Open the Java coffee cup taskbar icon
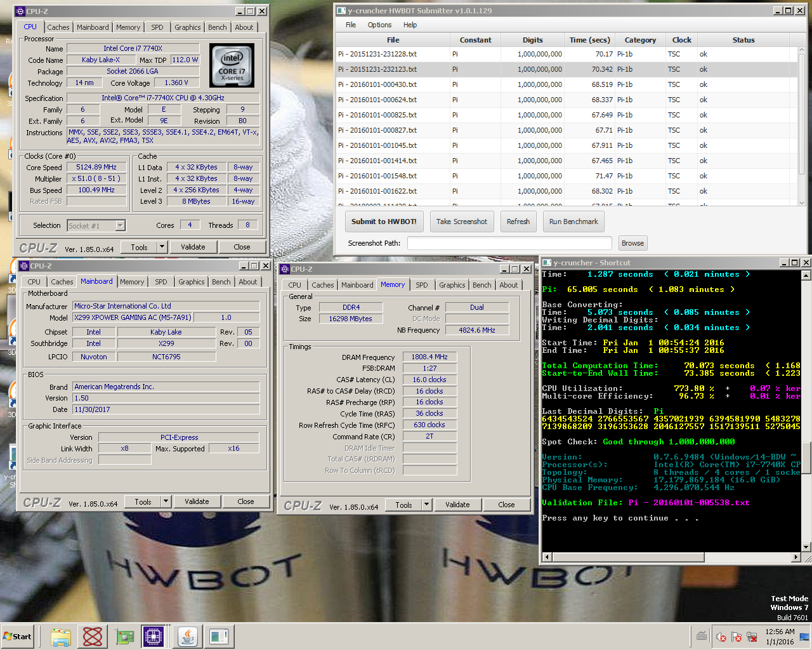The image size is (812, 650). (x=187, y=636)
